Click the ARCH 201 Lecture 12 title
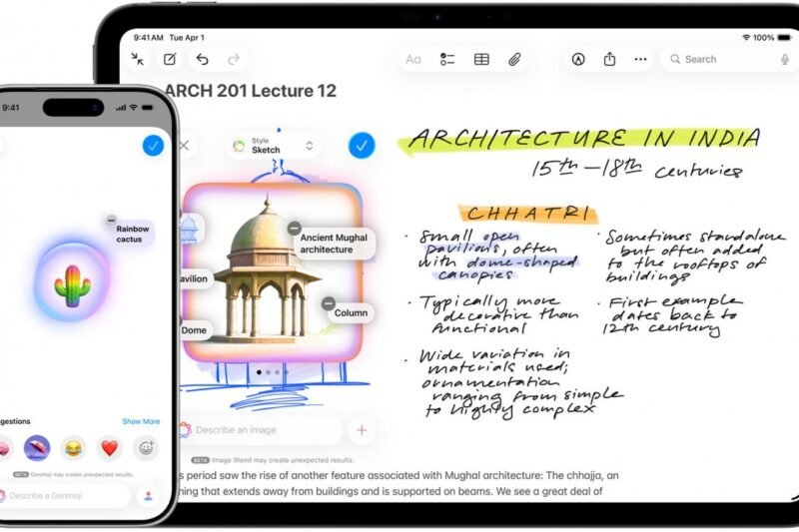 click(251, 91)
